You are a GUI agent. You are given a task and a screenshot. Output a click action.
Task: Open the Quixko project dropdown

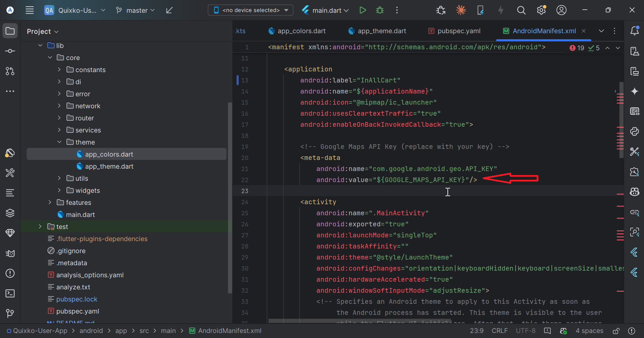(75, 10)
